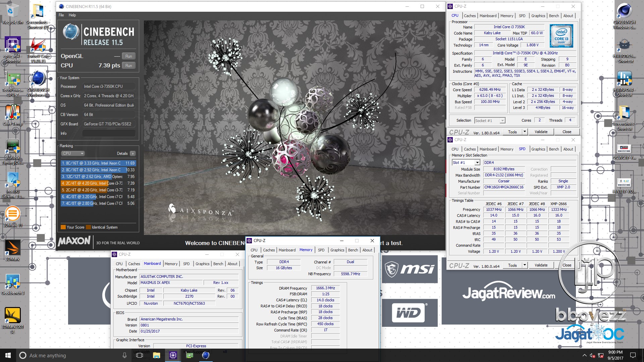Open cpuz_x64 Shortcut desktop icon

(x=12, y=50)
